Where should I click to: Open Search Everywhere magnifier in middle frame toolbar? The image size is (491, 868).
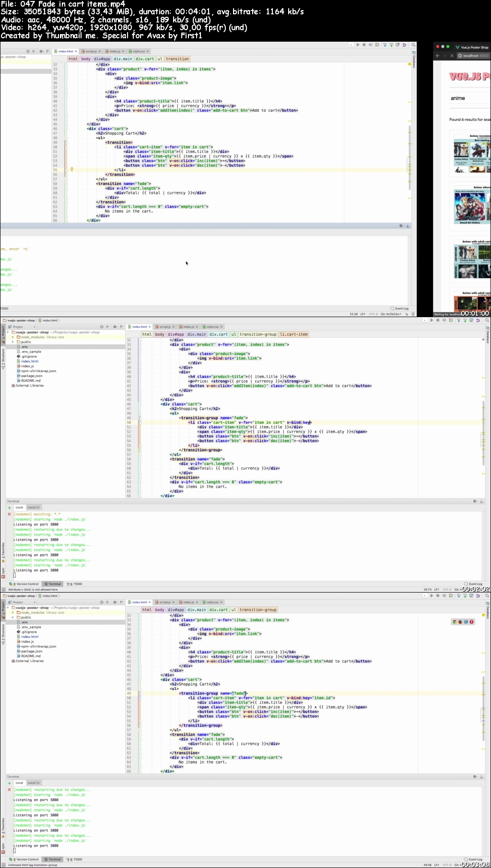point(487,320)
